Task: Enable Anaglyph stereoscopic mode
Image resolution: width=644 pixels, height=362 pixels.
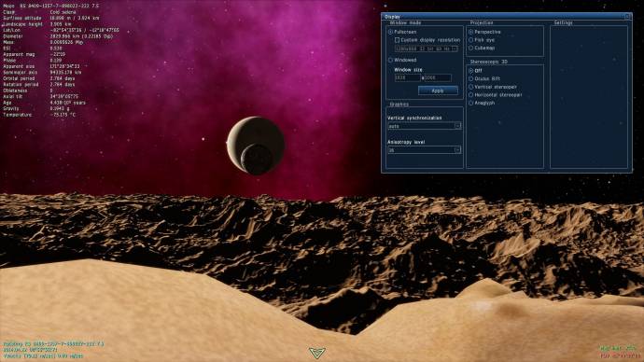Action: (x=471, y=103)
